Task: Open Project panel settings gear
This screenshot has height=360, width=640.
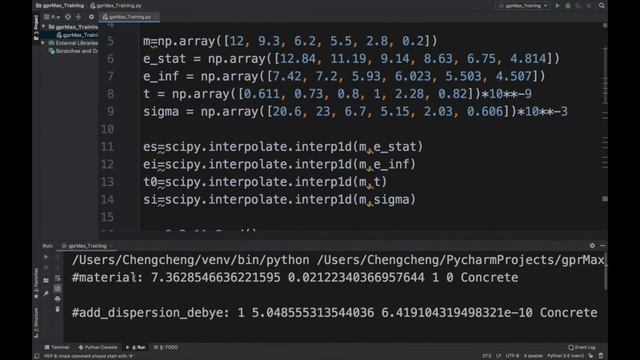Action: [91, 17]
